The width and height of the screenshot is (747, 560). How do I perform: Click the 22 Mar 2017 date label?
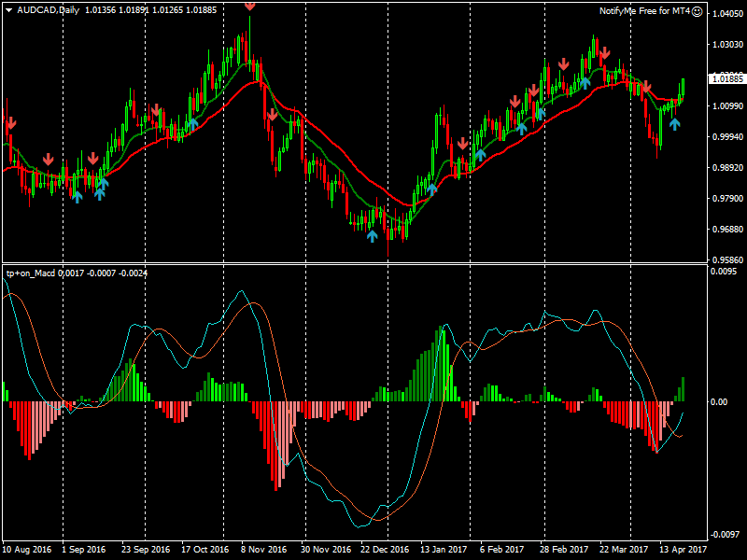coord(624,550)
